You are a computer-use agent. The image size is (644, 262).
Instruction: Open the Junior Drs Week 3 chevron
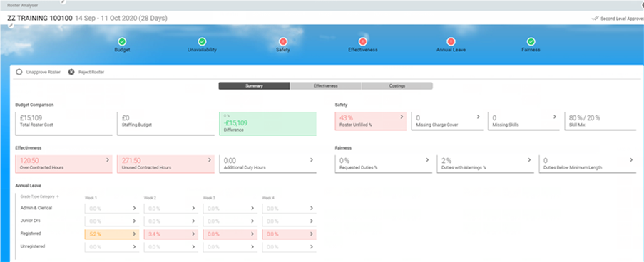(x=252, y=221)
